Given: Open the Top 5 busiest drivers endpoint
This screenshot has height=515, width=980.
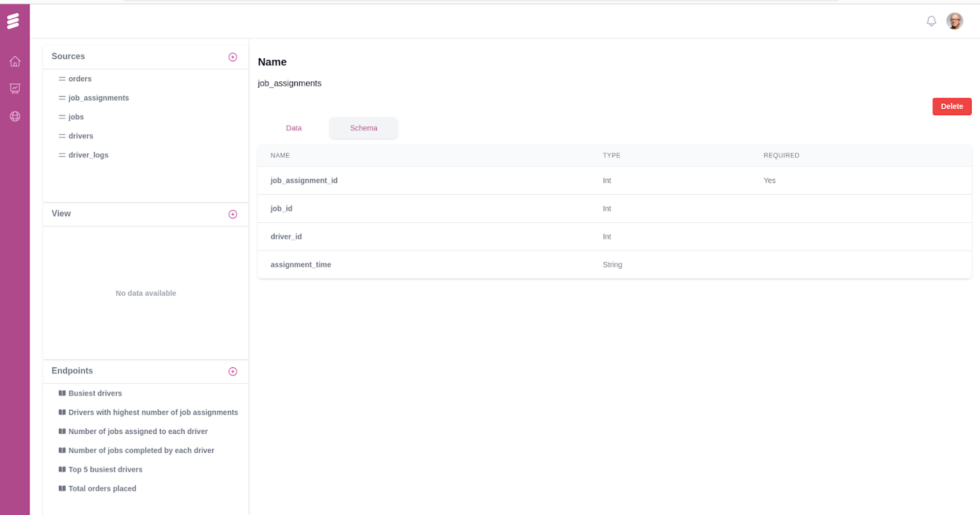Looking at the screenshot, I should click(105, 469).
